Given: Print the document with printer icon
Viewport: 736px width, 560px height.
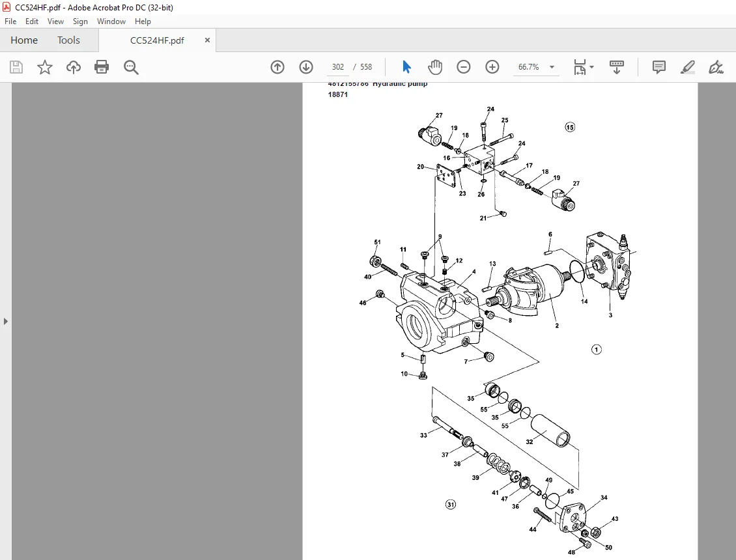Looking at the screenshot, I should [x=102, y=67].
